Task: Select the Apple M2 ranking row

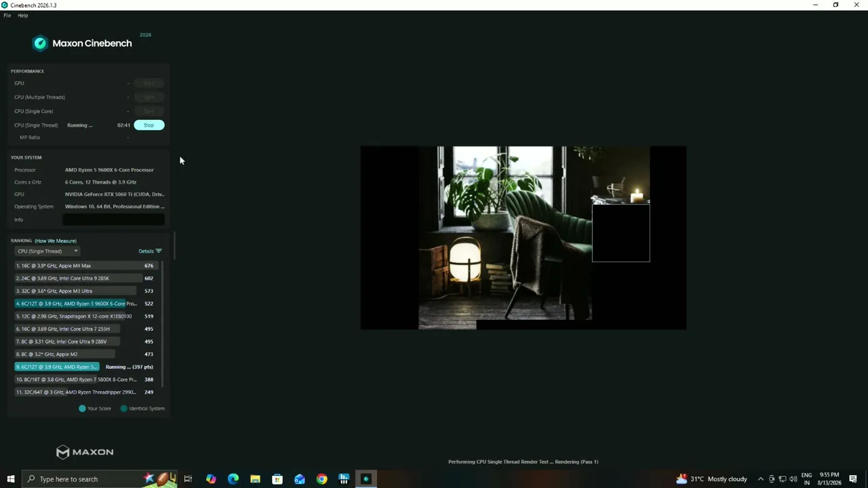Action: 85,354
